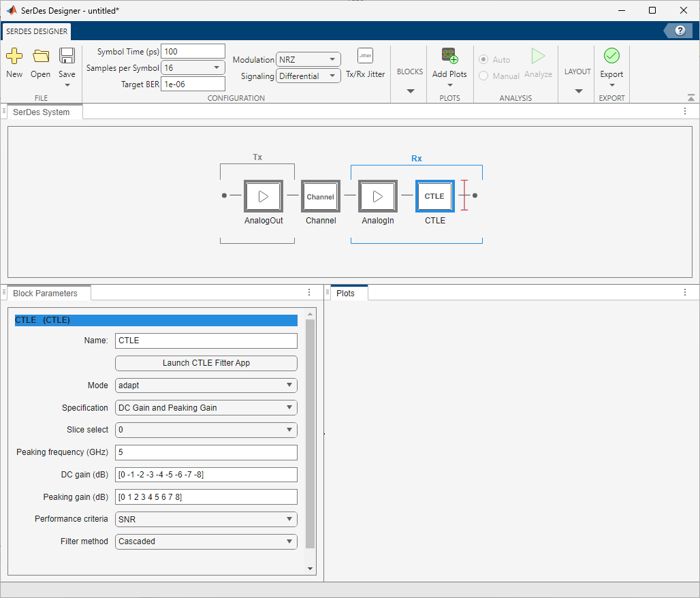Expand the Modulation NRZ dropdown
700x598 pixels.
tap(308, 60)
